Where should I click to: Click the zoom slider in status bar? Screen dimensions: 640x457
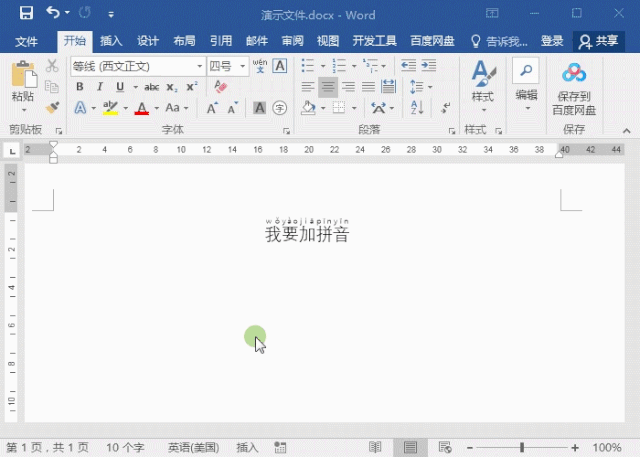click(x=522, y=448)
